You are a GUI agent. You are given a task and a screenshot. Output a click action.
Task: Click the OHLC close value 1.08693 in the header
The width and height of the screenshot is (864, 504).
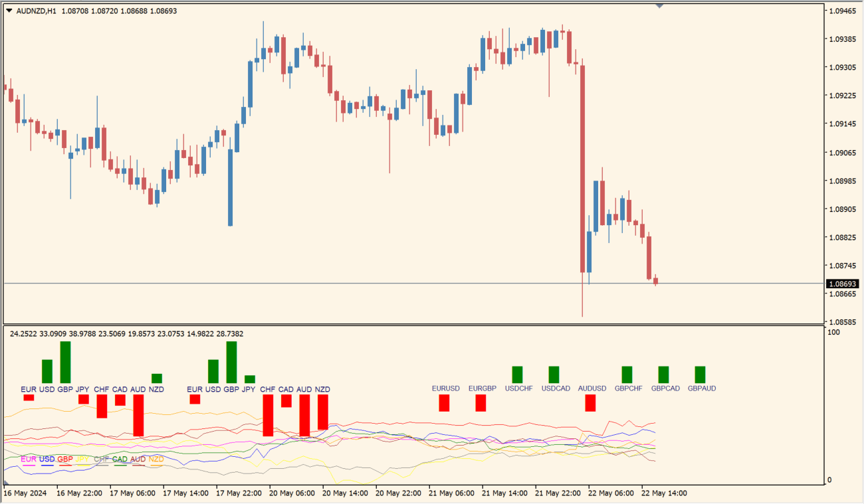point(163,11)
